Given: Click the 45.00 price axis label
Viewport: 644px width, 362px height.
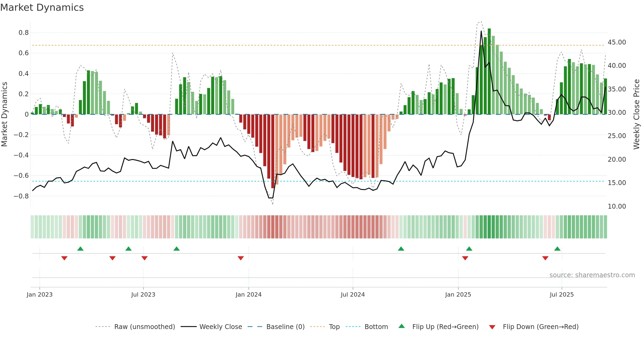Looking at the screenshot, I should click(x=617, y=42).
